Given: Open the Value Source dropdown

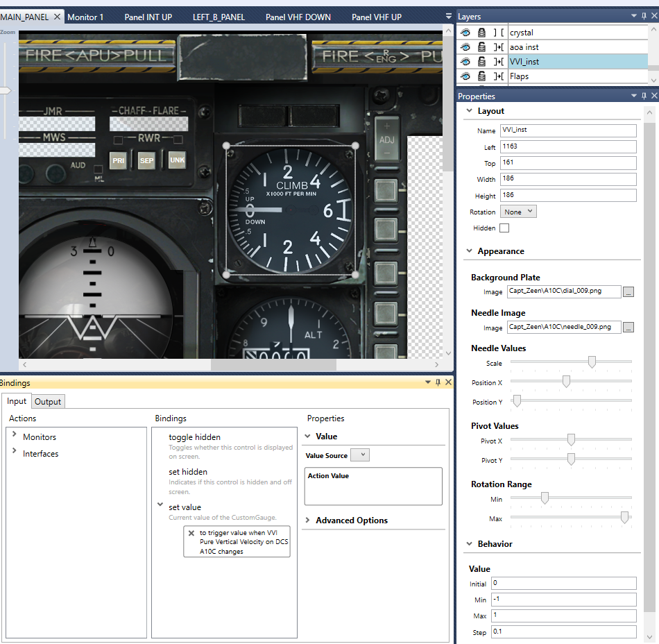Looking at the screenshot, I should pyautogui.click(x=360, y=455).
